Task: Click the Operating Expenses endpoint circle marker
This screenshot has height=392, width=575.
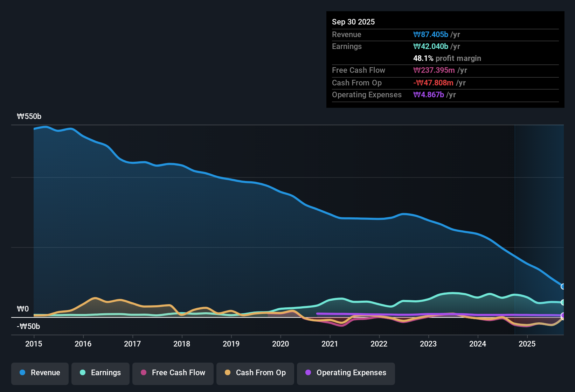Action: [563, 316]
